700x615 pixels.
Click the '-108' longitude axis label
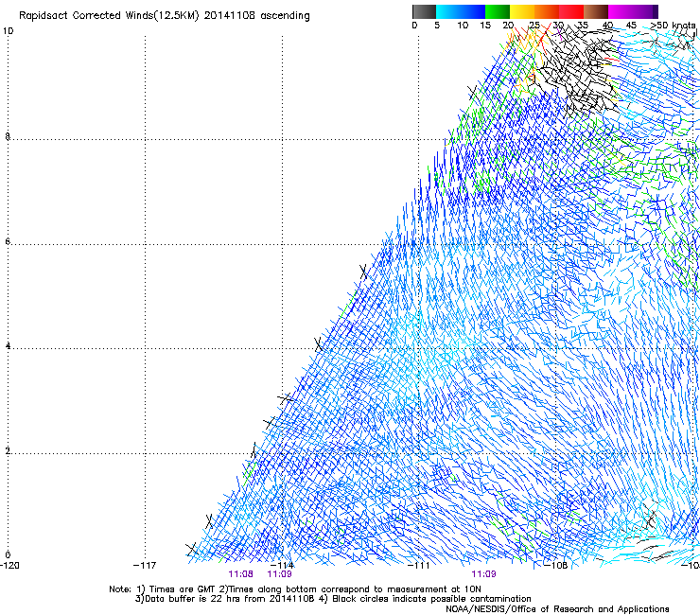(x=556, y=566)
